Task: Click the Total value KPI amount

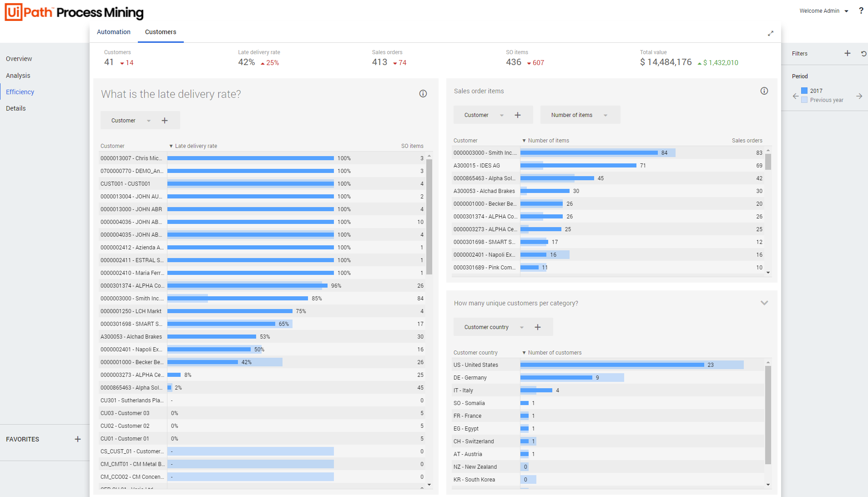Action: coord(666,62)
